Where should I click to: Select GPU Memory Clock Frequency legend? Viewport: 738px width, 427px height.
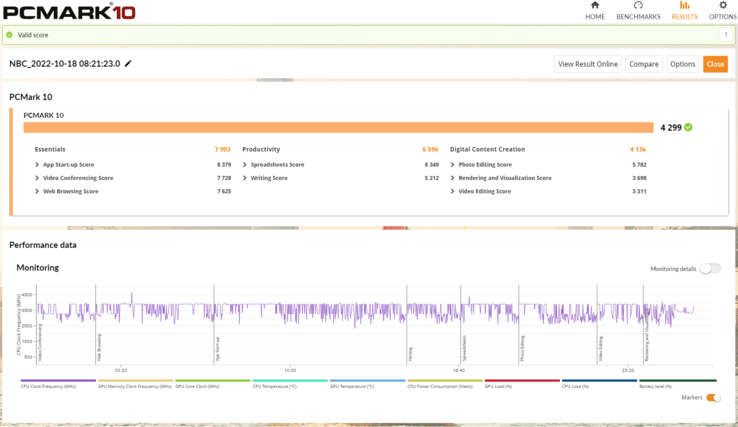coord(135,384)
